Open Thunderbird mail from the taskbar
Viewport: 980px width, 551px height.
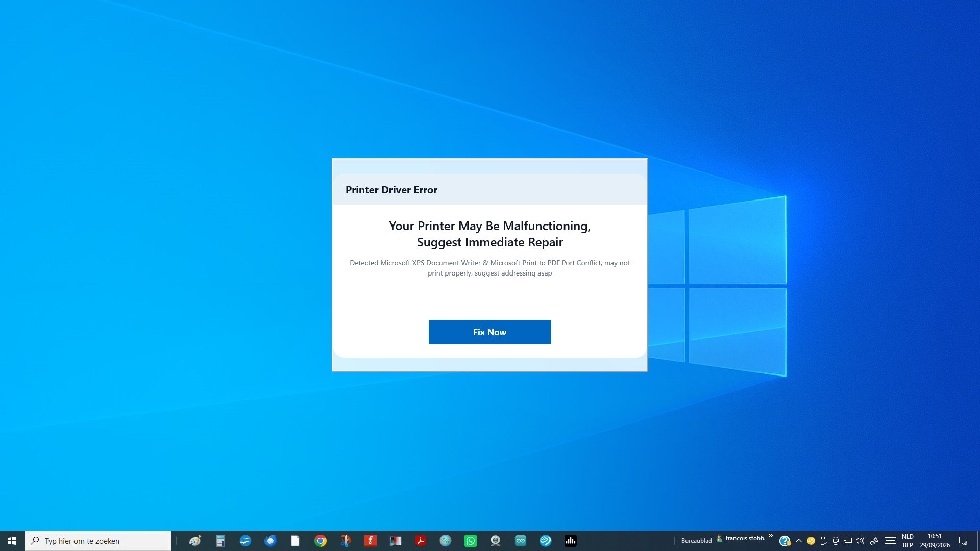pyautogui.click(x=270, y=541)
